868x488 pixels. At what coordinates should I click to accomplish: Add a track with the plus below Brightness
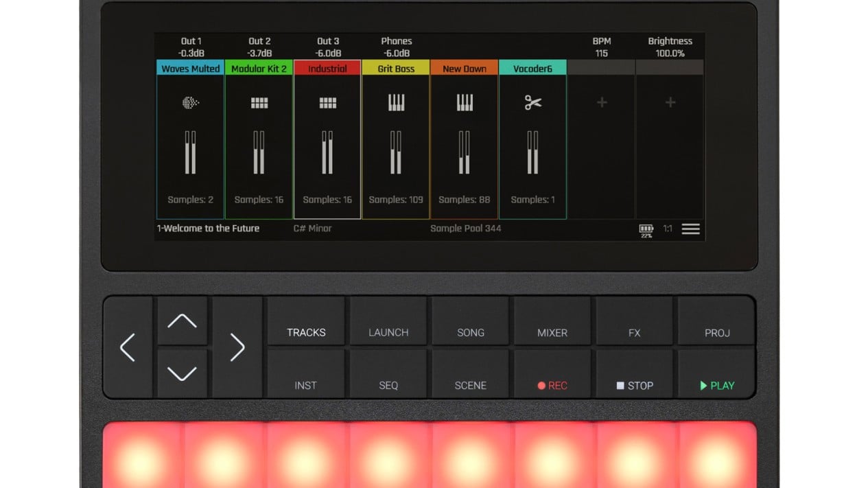(x=670, y=102)
